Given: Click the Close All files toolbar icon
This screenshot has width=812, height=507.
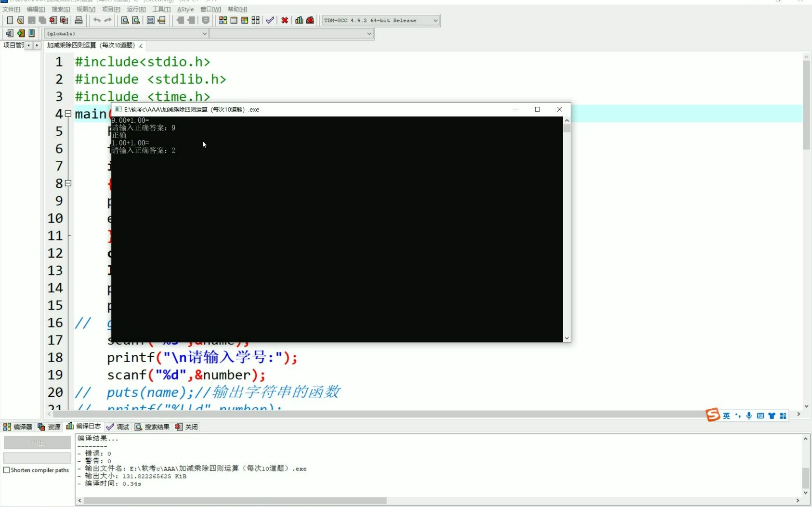Looking at the screenshot, I should tap(64, 20).
